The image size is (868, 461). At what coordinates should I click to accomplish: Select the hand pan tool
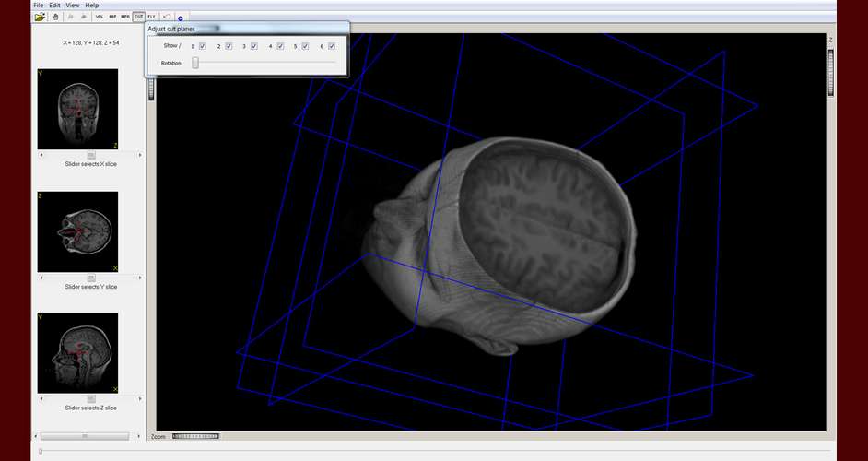click(55, 18)
